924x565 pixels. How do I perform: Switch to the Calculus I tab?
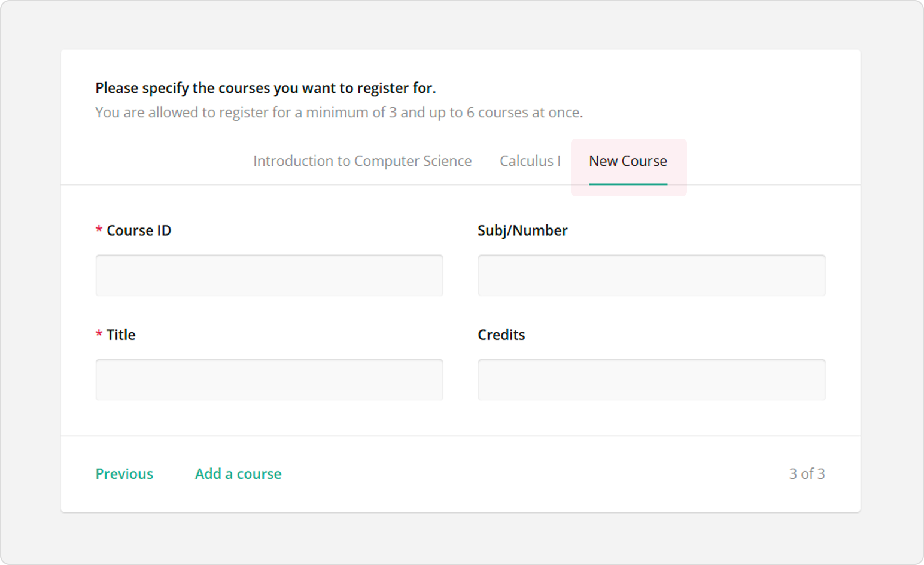coord(530,160)
